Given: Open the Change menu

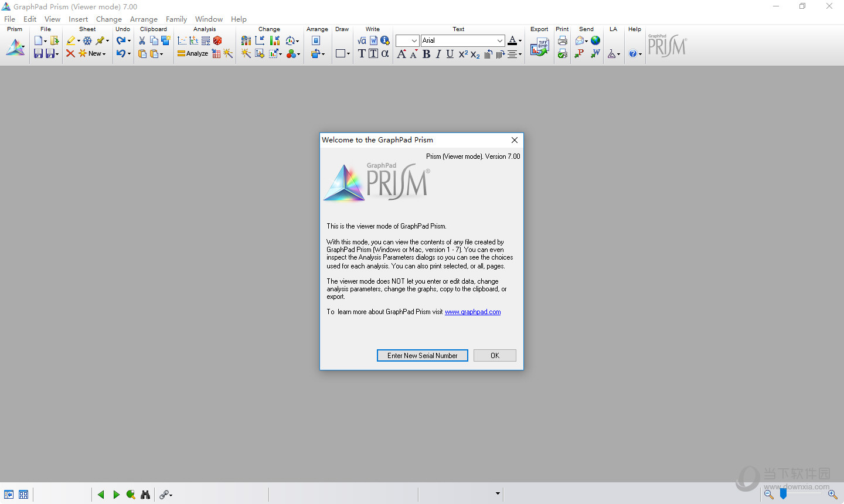Looking at the screenshot, I should point(109,19).
